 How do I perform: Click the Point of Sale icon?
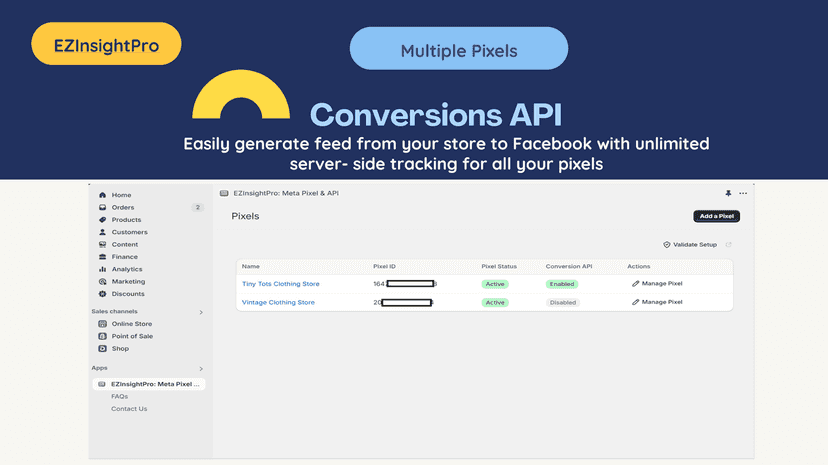(x=102, y=336)
